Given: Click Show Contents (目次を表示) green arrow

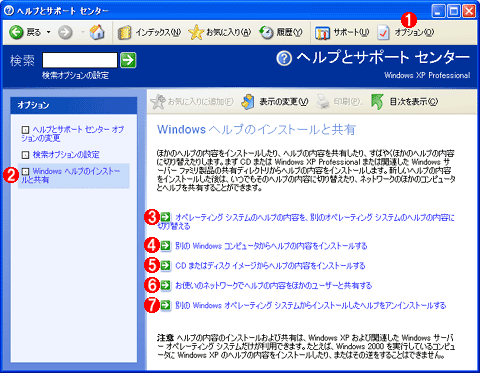Looking at the screenshot, I should pos(377,101).
